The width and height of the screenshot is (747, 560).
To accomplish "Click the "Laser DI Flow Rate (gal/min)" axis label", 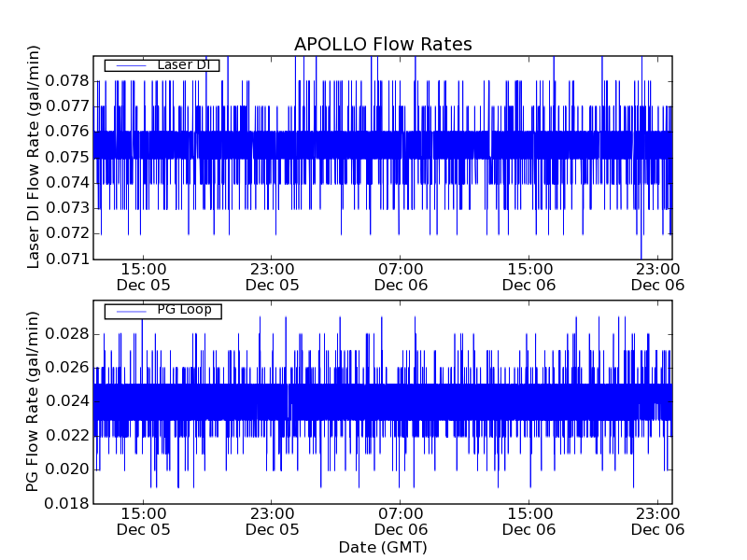I will (x=34, y=157).
